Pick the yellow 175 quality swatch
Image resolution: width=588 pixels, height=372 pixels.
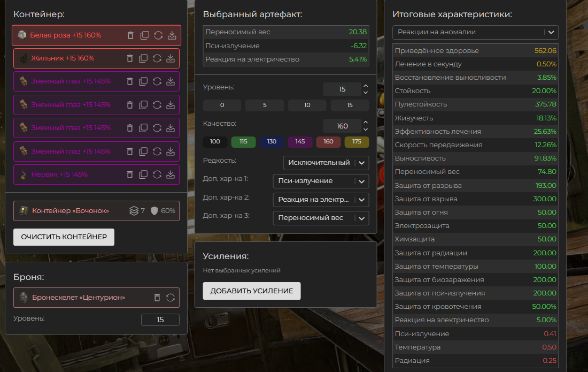pos(357,142)
